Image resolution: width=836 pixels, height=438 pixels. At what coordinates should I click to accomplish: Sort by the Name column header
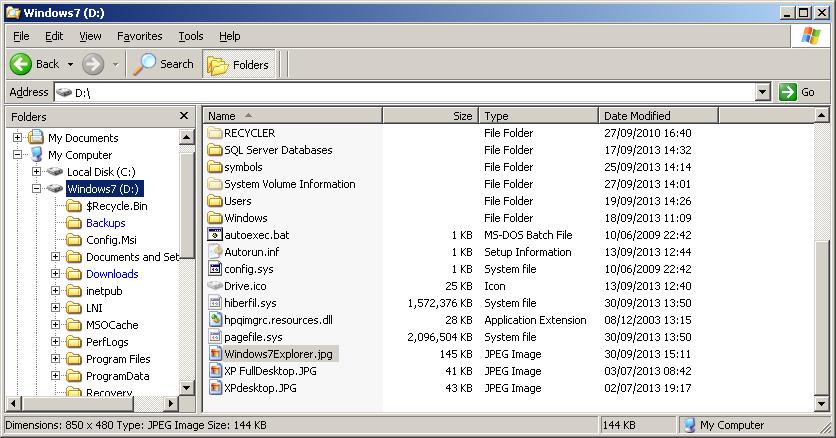point(293,116)
